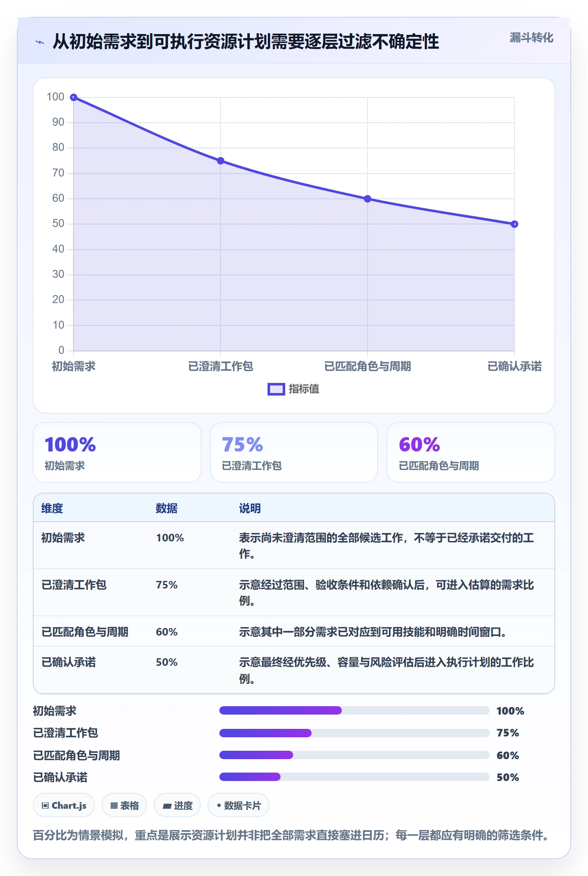Click the 说明 column header
588x876 pixels.
pos(250,508)
